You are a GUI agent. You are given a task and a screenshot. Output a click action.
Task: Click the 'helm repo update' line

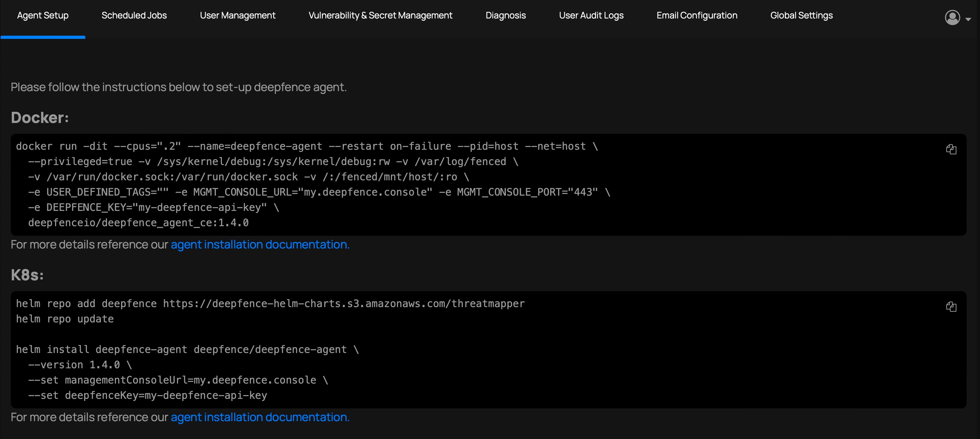click(x=65, y=319)
